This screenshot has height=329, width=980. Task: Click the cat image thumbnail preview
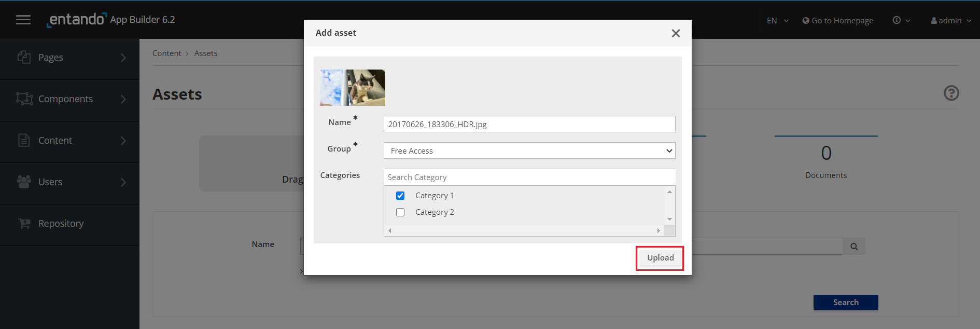coord(353,88)
